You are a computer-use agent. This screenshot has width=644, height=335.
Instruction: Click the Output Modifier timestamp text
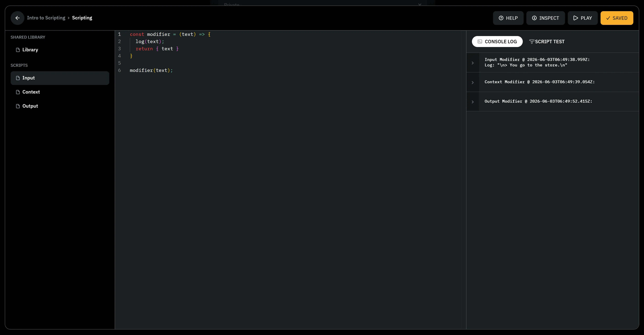pyautogui.click(x=538, y=101)
